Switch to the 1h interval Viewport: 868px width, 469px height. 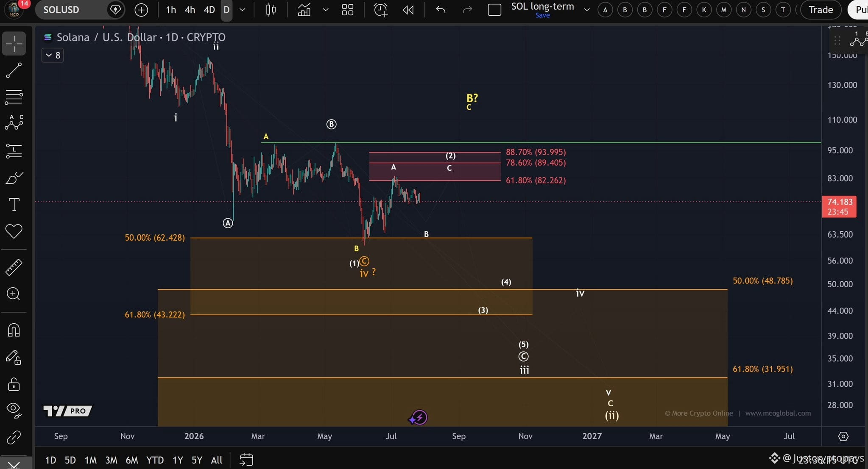(x=171, y=10)
